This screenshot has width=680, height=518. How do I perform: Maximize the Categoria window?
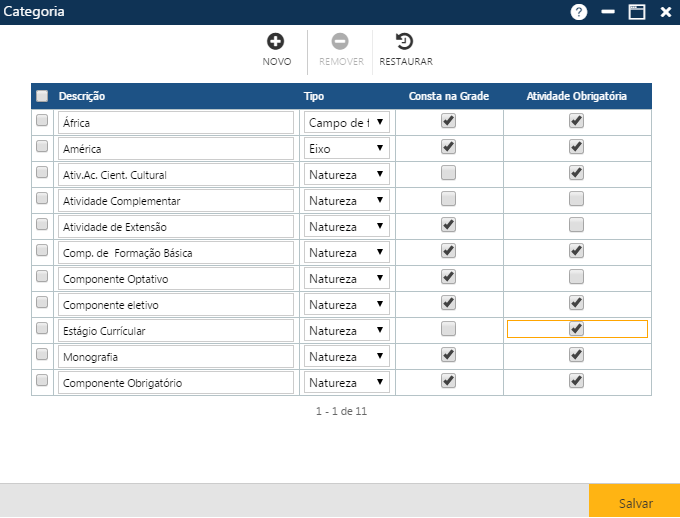pyautogui.click(x=636, y=12)
